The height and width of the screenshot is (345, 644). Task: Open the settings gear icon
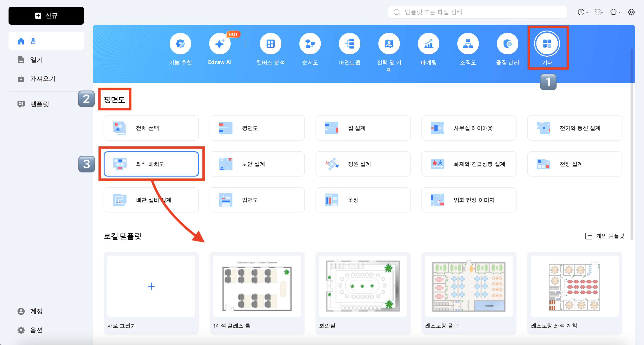(631, 12)
